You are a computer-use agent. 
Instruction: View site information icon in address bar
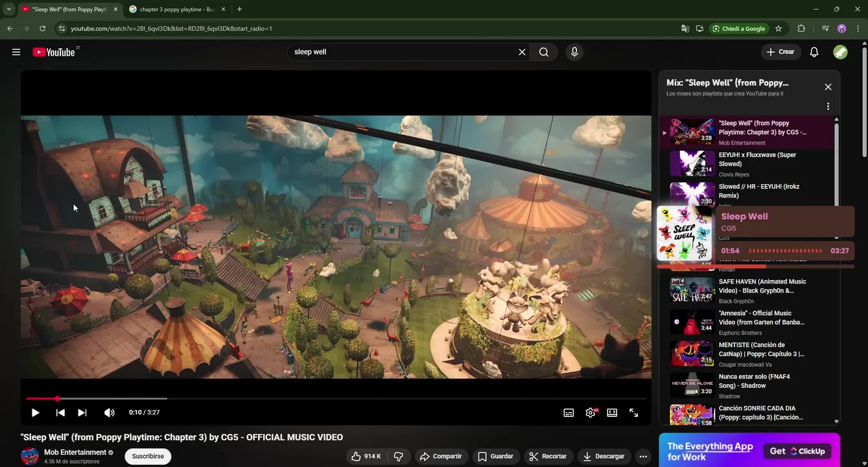62,29
